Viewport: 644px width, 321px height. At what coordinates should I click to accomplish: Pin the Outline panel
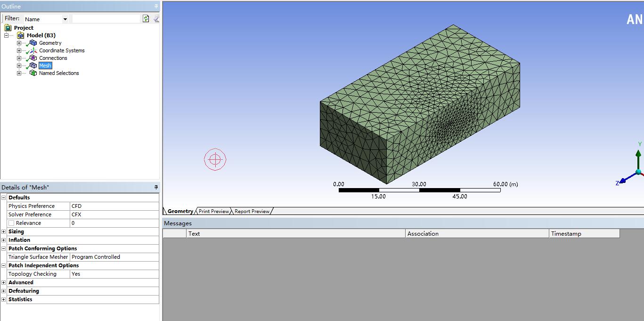coord(156,6)
